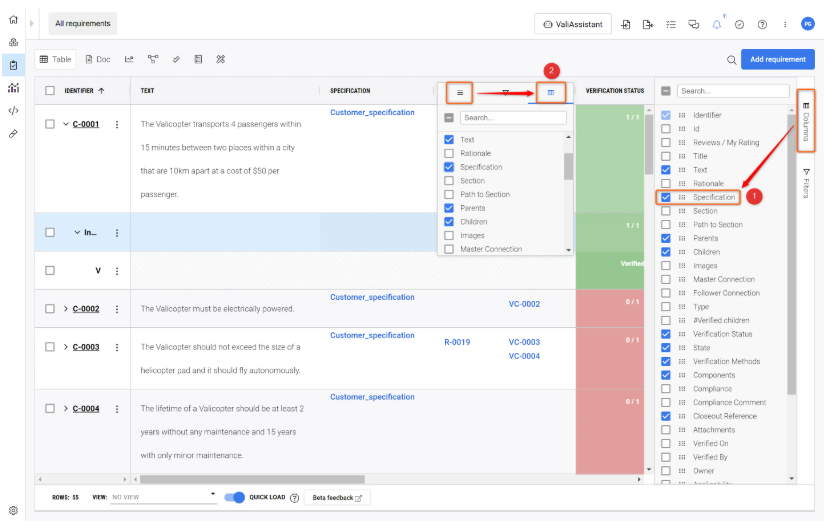Collapse the In... child row
This screenshot has width=827, height=526.
[77, 232]
